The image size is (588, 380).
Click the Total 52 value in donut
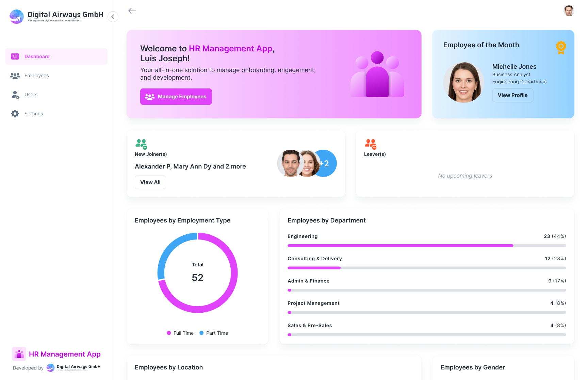197,278
